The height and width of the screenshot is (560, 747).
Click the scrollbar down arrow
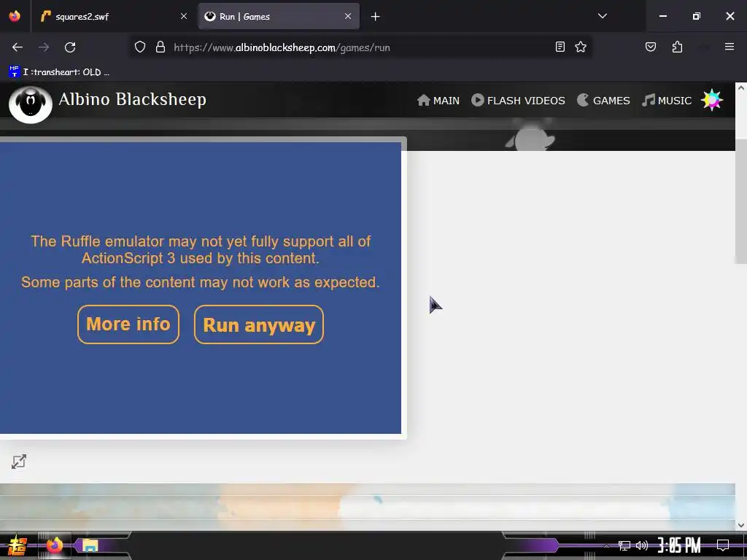pyautogui.click(x=741, y=525)
